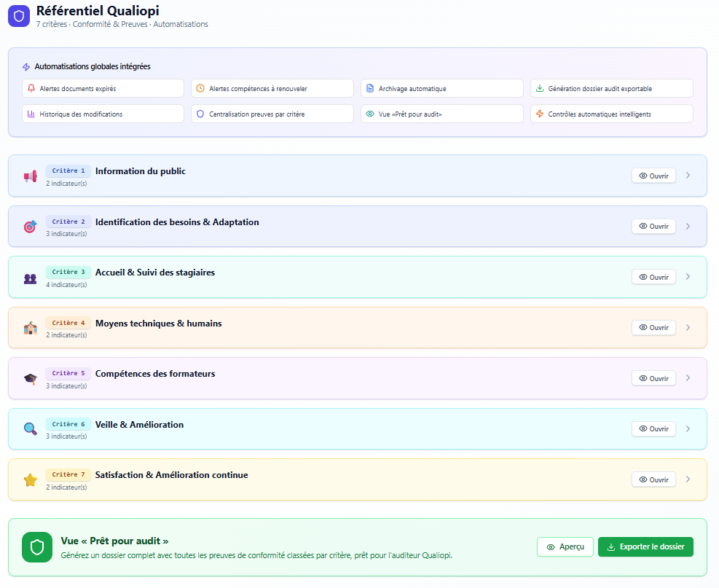Click the eye icon of the Vue «Prêt pour audit» chip

370,114
